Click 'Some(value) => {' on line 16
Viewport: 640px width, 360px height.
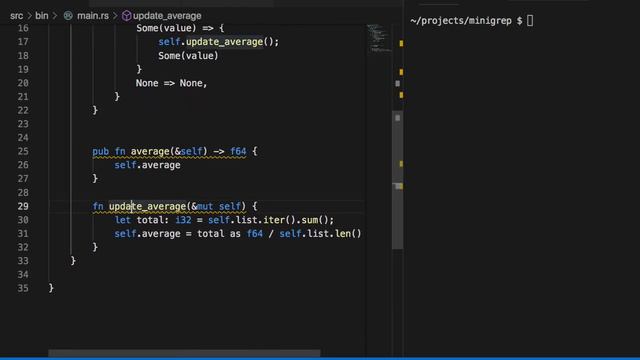180,28
